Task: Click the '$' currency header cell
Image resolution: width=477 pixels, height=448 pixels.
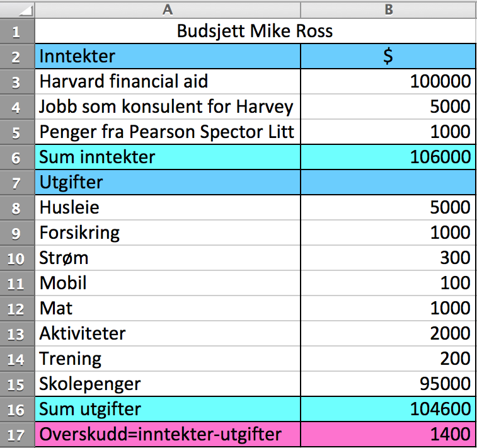Action: pyautogui.click(x=388, y=56)
